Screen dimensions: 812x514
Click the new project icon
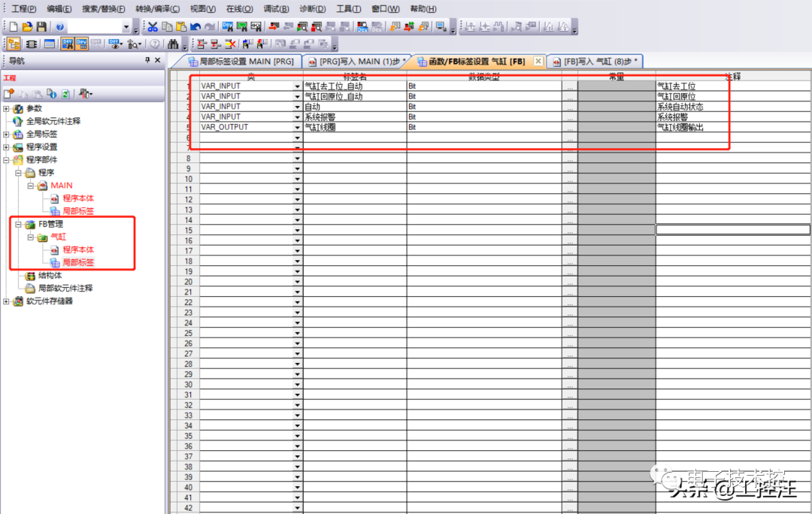point(14,27)
